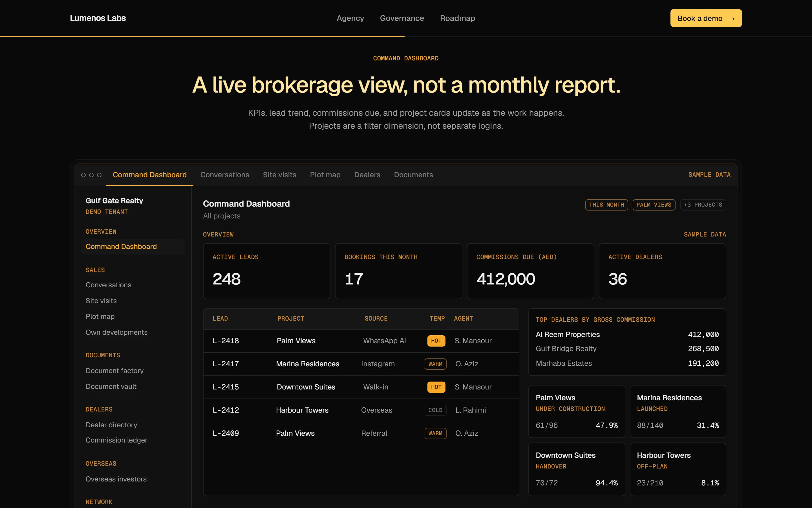
Task: Open the Commissions Due (AED) card
Action: point(530,271)
